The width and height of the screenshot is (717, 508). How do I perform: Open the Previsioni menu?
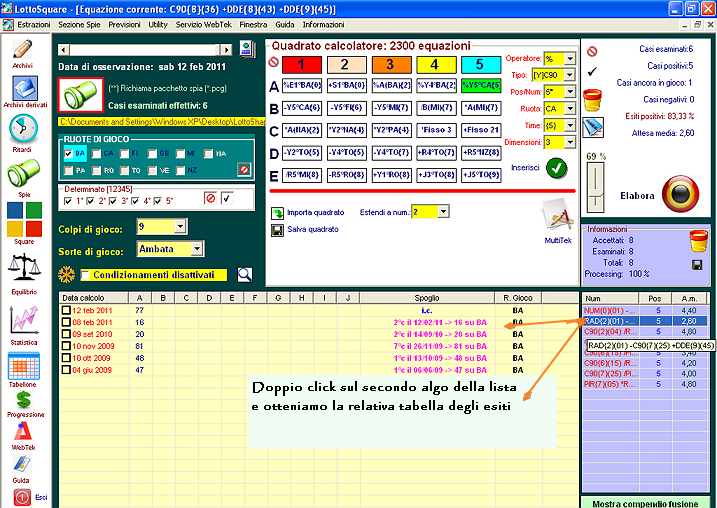click(124, 25)
